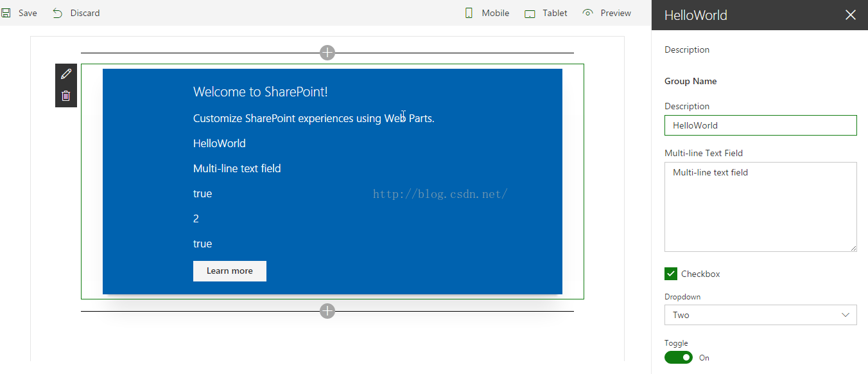The image size is (868, 374).
Task: Click the Welcome to SharePoint! heading
Action: [x=261, y=92]
